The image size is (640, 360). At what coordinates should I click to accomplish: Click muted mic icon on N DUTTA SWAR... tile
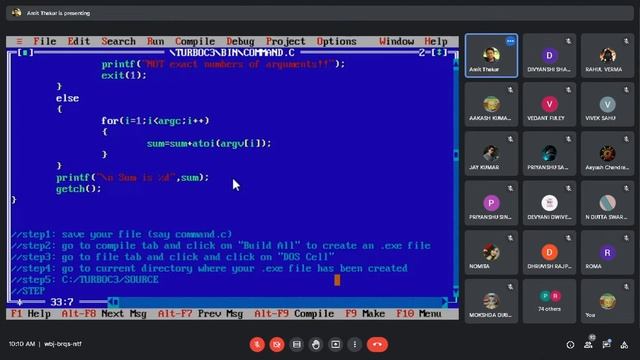(x=626, y=189)
